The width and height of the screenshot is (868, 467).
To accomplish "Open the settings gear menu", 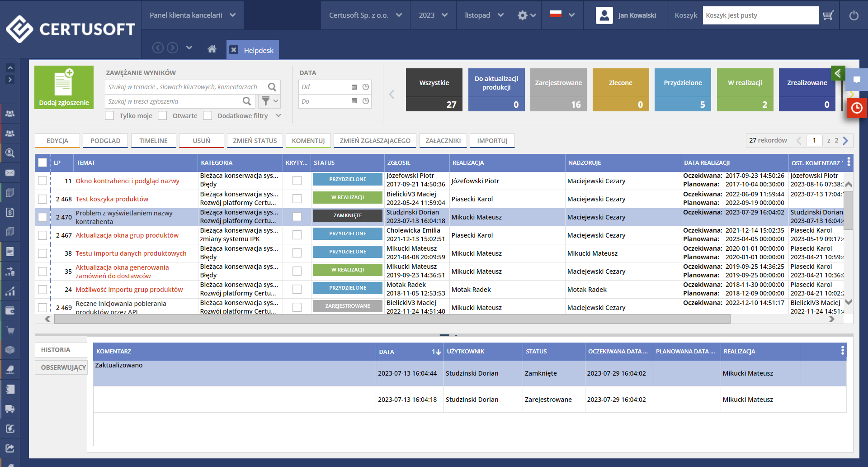I will click(x=523, y=15).
